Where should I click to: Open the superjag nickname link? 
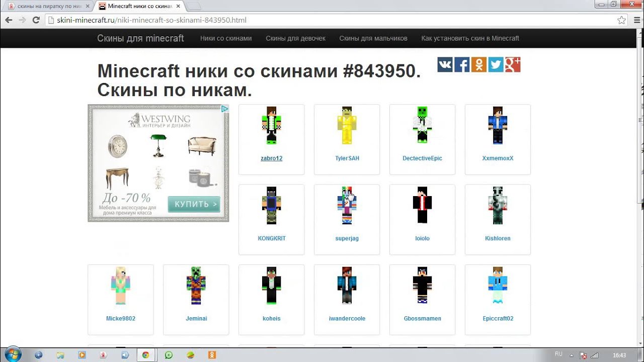(347, 238)
